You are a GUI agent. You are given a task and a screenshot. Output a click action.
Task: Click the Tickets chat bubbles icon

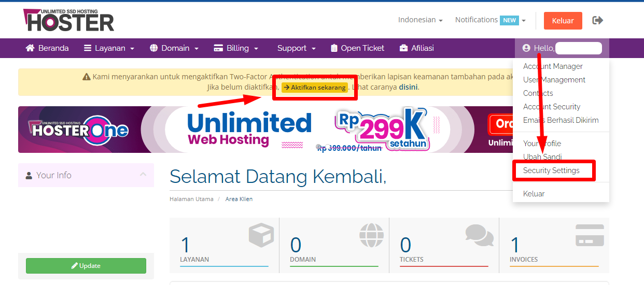(480, 236)
